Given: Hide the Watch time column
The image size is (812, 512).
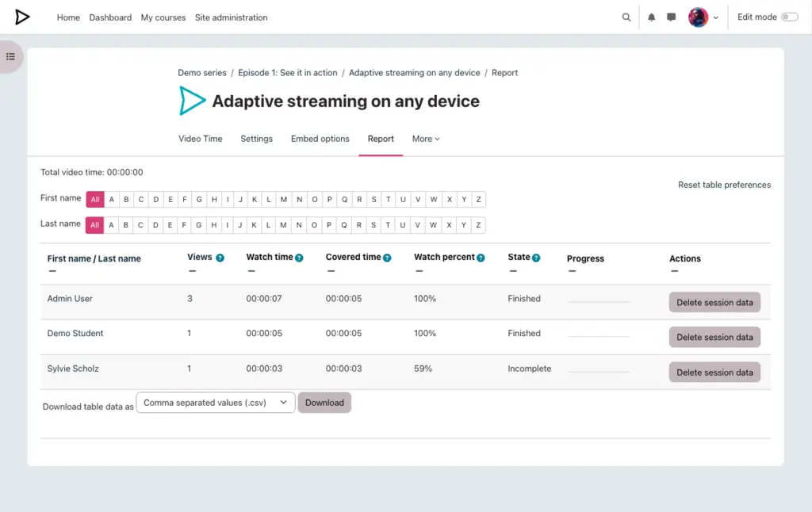Looking at the screenshot, I should pos(251,271).
